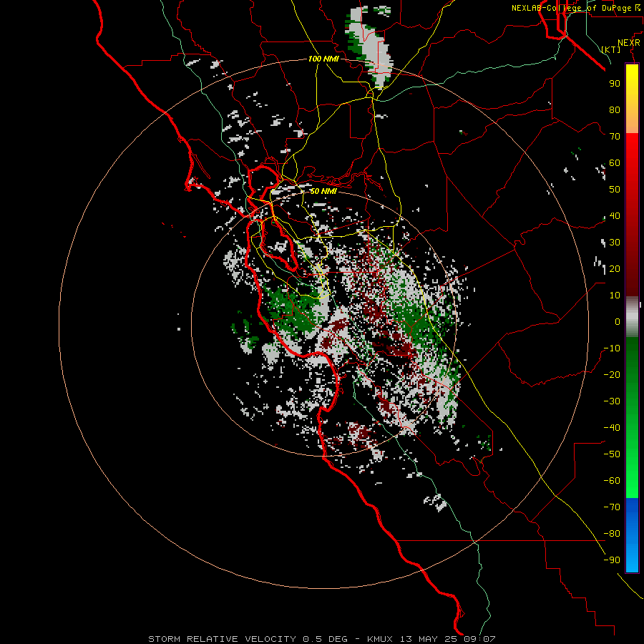
Task: Click the 50 NMI range ring label
Action: click(323, 191)
